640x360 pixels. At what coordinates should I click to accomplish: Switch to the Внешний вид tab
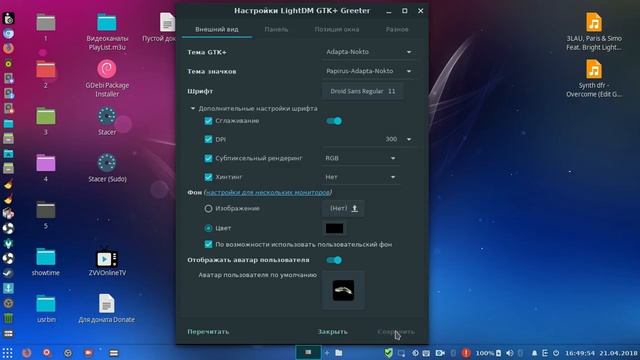[x=217, y=29]
